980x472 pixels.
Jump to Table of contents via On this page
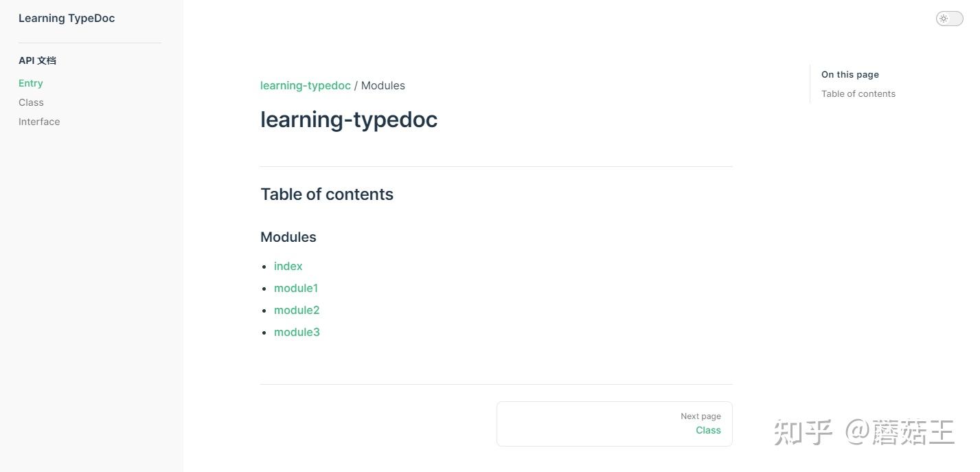[858, 93]
